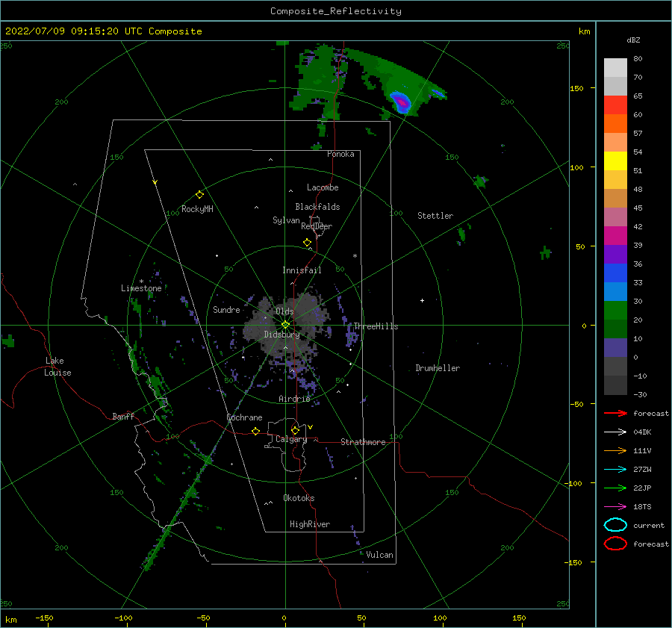Click the Sundre label
The image size is (672, 628).
tap(226, 309)
